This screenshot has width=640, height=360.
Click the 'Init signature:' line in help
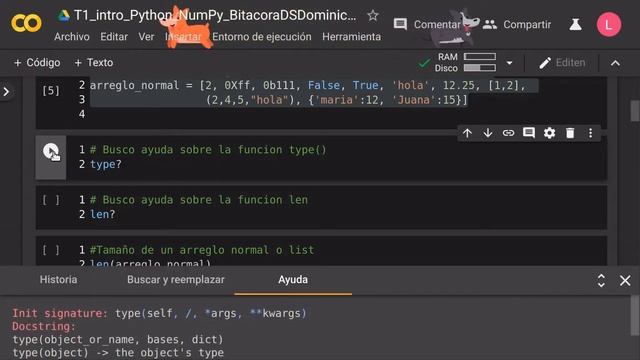coord(159,313)
